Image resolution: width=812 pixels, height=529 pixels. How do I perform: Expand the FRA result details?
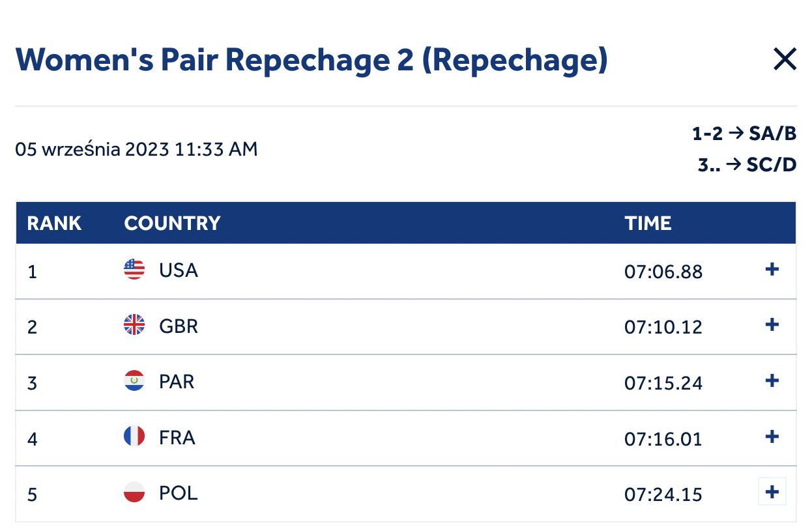[x=772, y=436]
